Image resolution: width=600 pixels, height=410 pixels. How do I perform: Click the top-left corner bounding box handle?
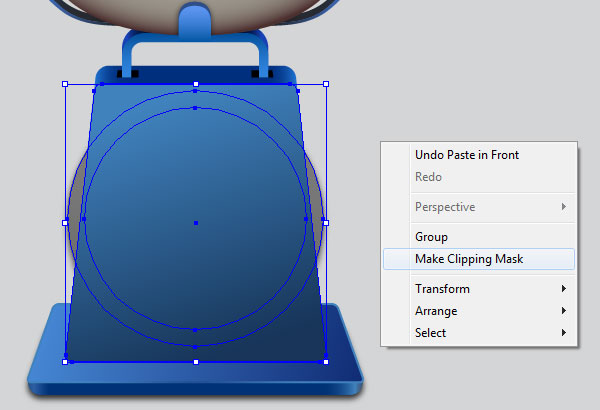(x=65, y=84)
